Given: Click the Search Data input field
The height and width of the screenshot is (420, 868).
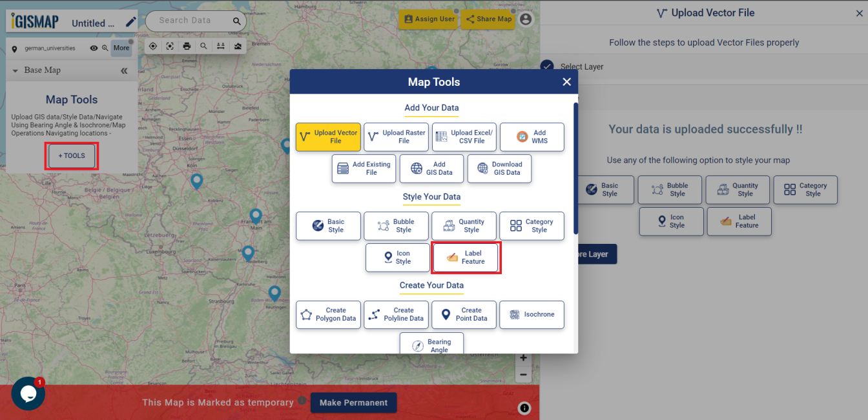Looking at the screenshot, I should click(x=191, y=20).
